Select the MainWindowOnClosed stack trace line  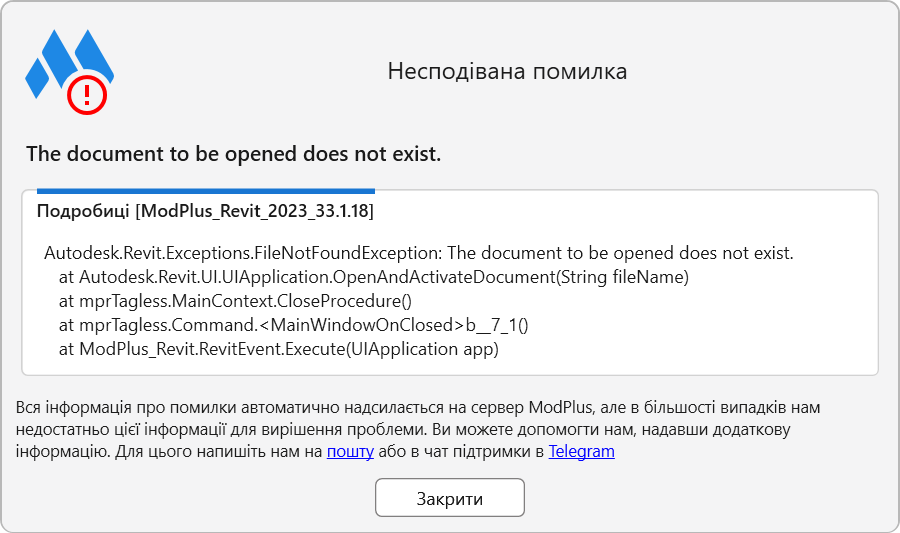click(293, 325)
